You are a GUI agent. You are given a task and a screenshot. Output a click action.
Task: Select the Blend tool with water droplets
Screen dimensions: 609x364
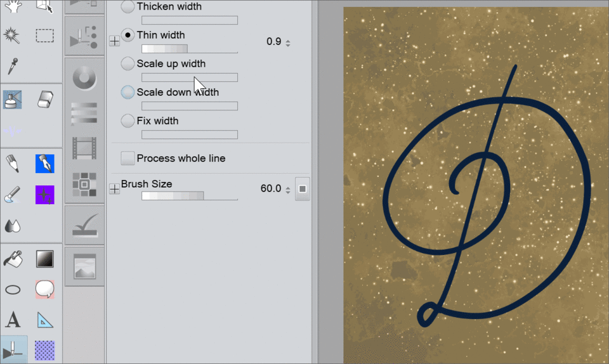coord(12,226)
